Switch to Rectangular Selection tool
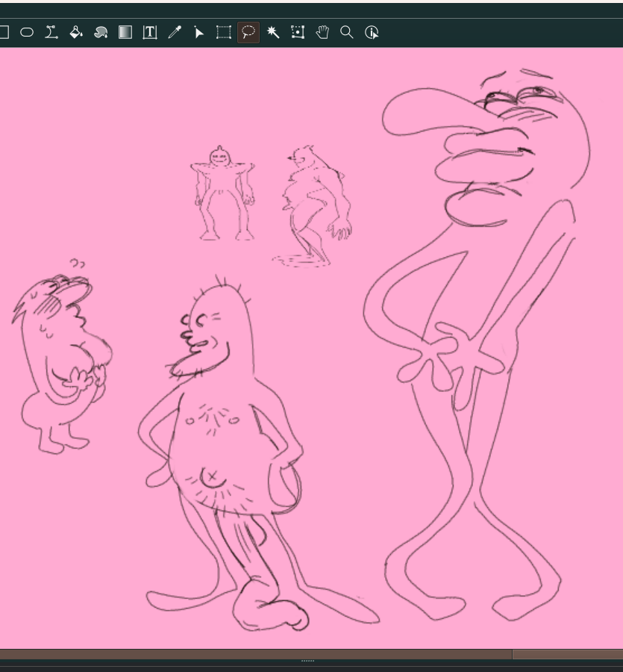The image size is (623, 672). (224, 32)
